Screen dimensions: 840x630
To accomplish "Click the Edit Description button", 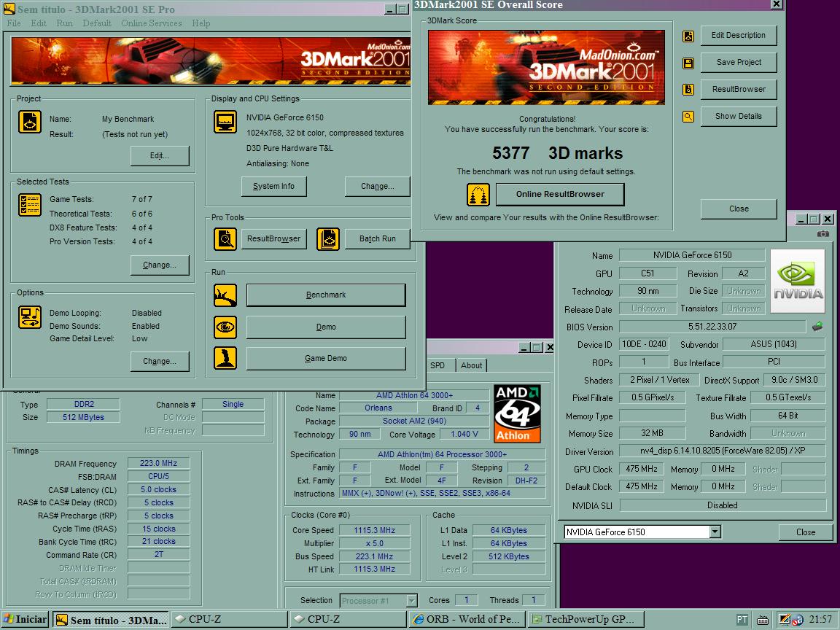I will click(738, 35).
